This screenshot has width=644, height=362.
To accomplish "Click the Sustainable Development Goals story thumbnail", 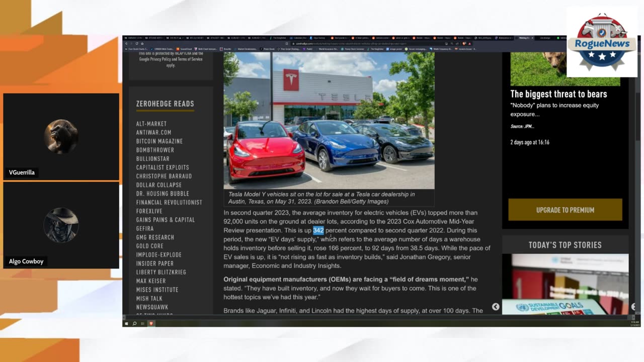I will (565, 284).
